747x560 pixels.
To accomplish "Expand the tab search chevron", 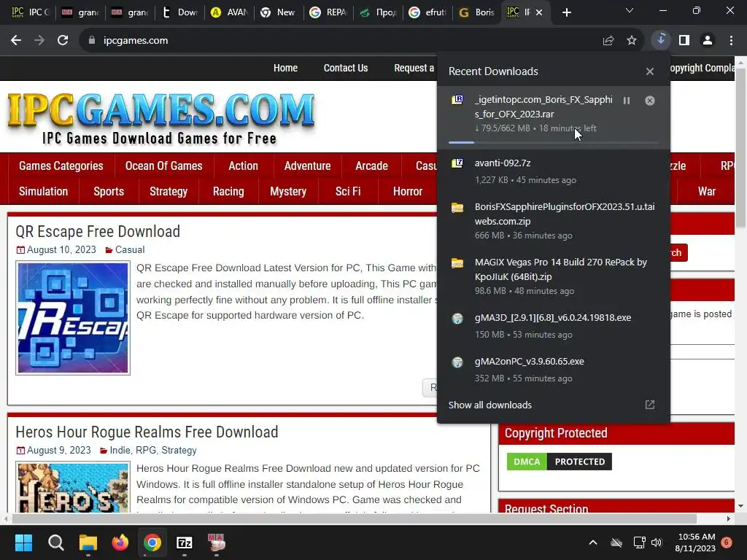I will [x=630, y=10].
